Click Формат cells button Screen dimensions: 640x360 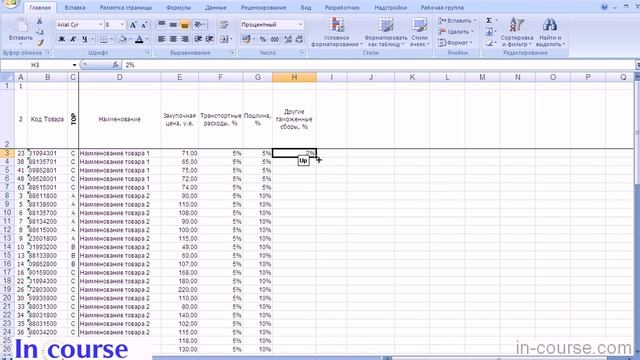tap(455, 42)
